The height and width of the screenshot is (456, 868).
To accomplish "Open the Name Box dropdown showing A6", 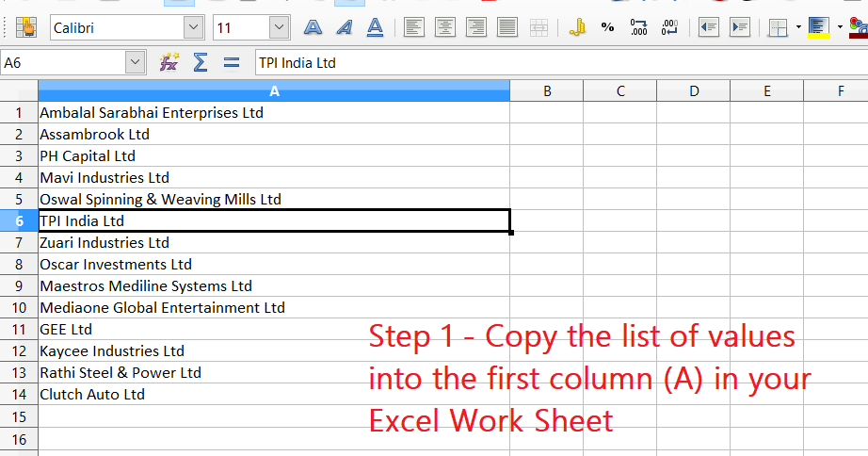I will click(x=136, y=63).
